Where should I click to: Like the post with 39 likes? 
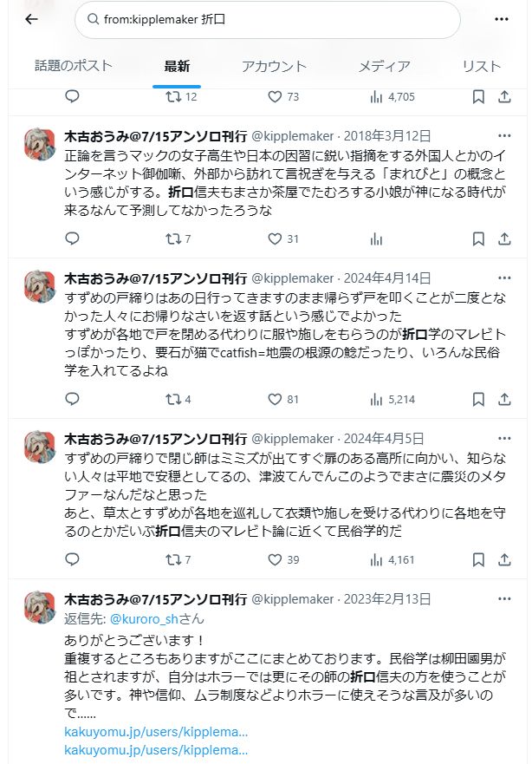275,559
